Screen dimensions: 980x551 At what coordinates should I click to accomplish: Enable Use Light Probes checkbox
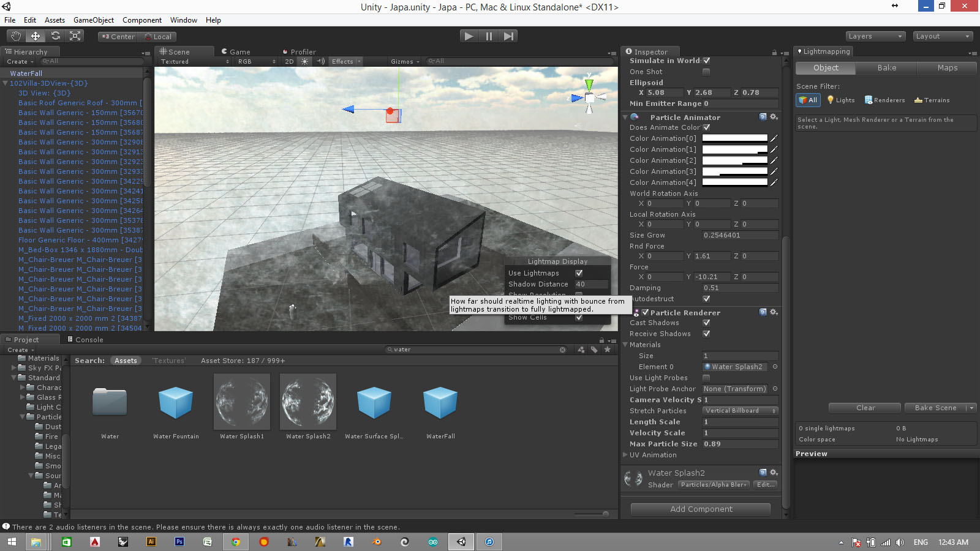tap(706, 378)
